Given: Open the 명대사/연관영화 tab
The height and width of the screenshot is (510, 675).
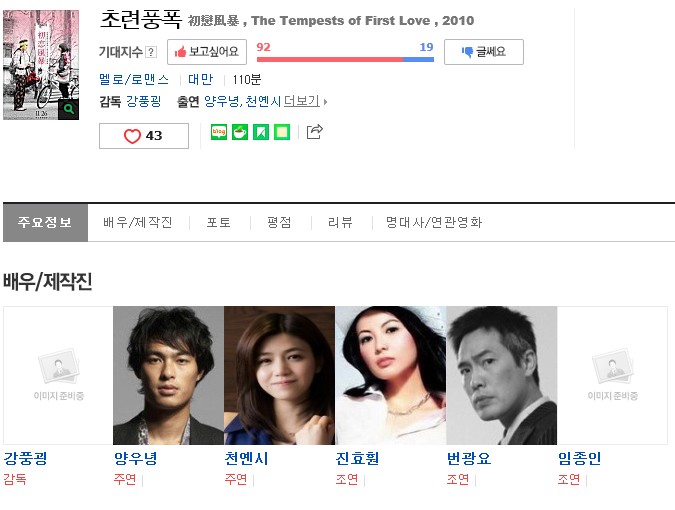Looking at the screenshot, I should [433, 223].
